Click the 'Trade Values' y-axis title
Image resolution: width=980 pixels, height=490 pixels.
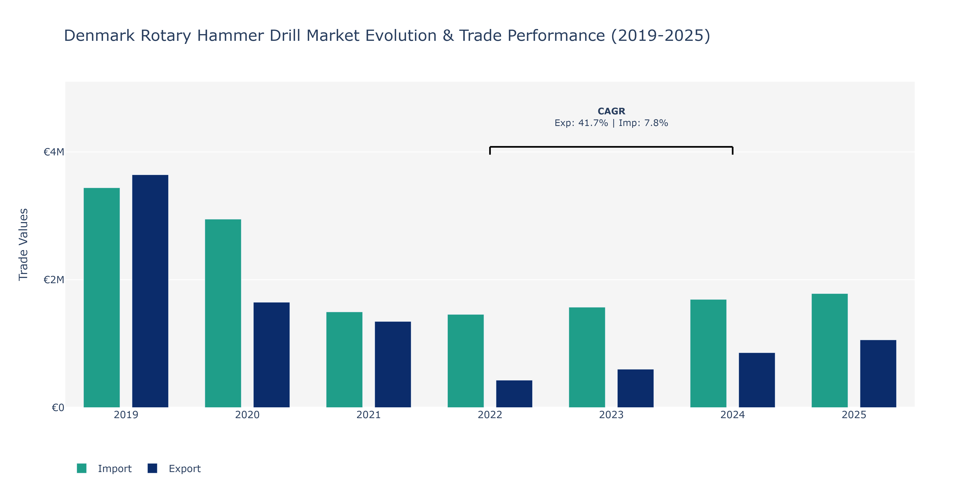point(24,245)
